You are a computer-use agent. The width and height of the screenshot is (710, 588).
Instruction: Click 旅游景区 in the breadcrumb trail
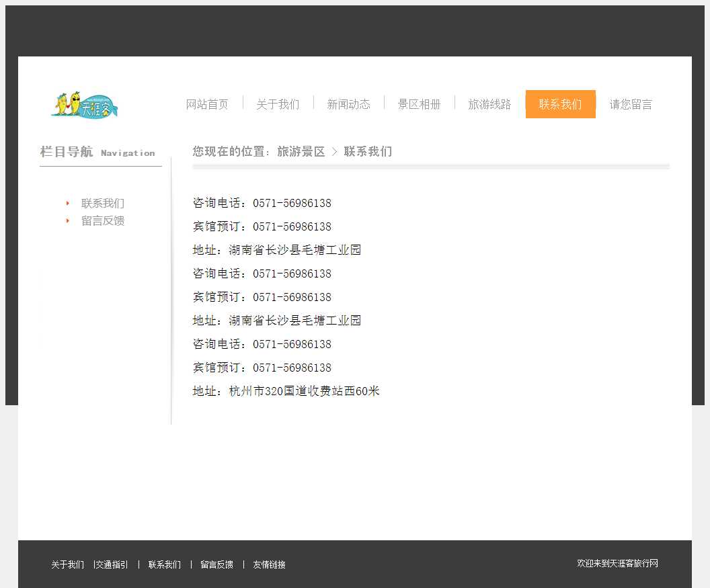tap(301, 152)
